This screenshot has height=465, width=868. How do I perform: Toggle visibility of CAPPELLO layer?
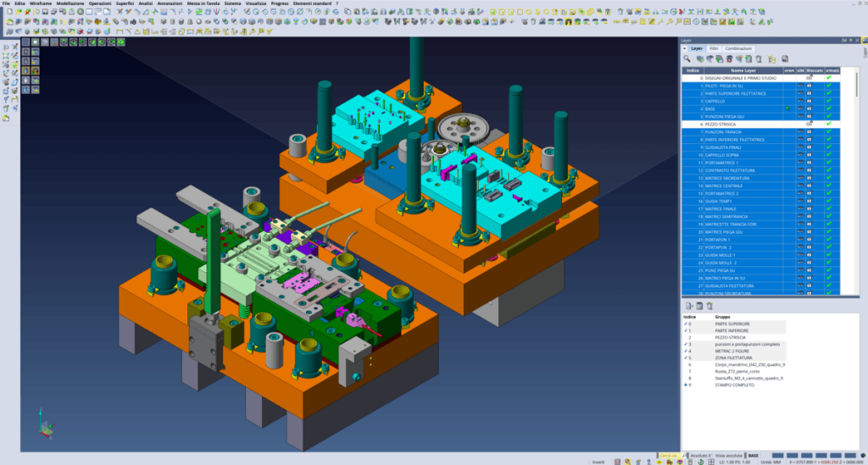(798, 101)
